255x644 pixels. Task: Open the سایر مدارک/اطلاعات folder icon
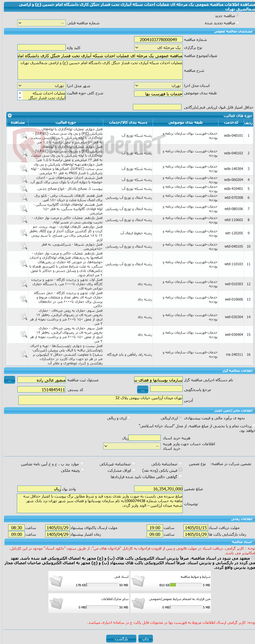[56, 603]
